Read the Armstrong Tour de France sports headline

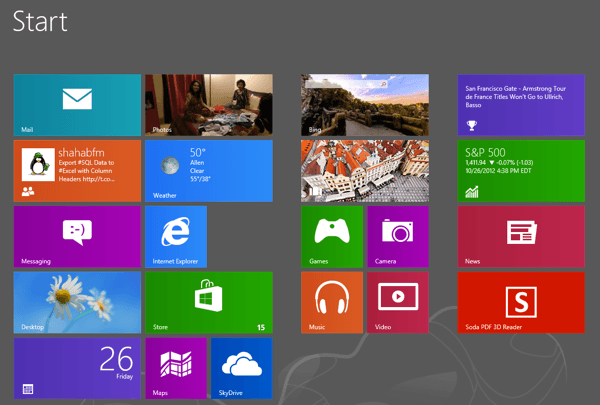(x=521, y=105)
